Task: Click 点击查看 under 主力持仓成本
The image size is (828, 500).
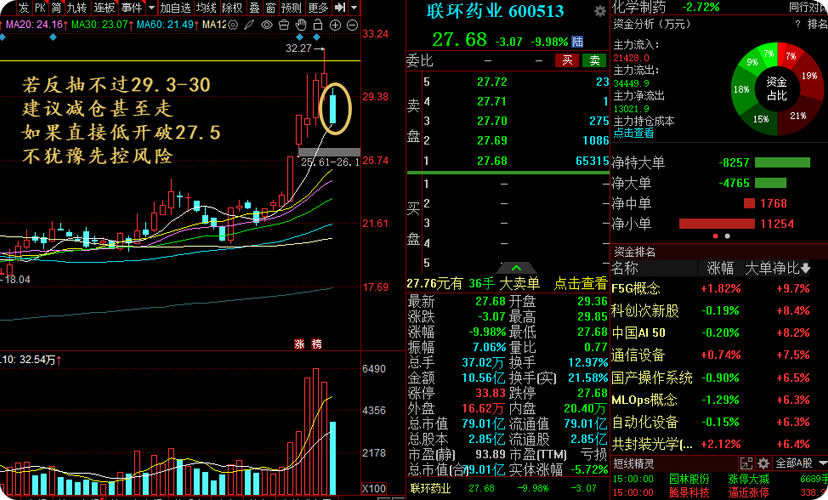Action: 633,133
